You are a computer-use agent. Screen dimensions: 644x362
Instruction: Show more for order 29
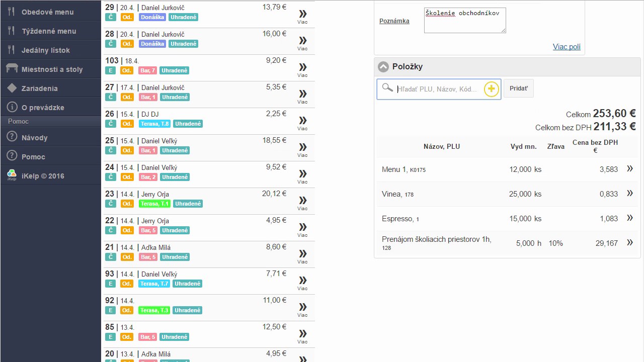(302, 17)
